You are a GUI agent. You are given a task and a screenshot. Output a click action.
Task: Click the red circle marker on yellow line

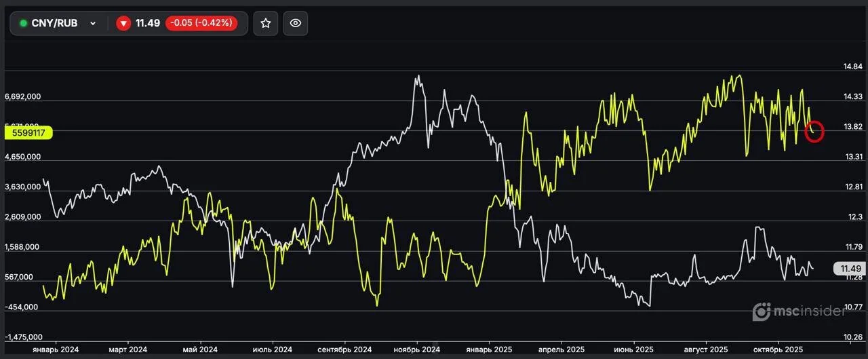pyautogui.click(x=814, y=131)
